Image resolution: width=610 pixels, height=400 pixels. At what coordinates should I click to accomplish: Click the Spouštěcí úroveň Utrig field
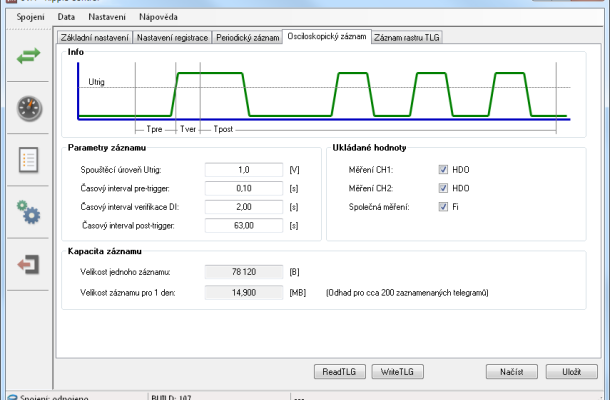[245, 170]
